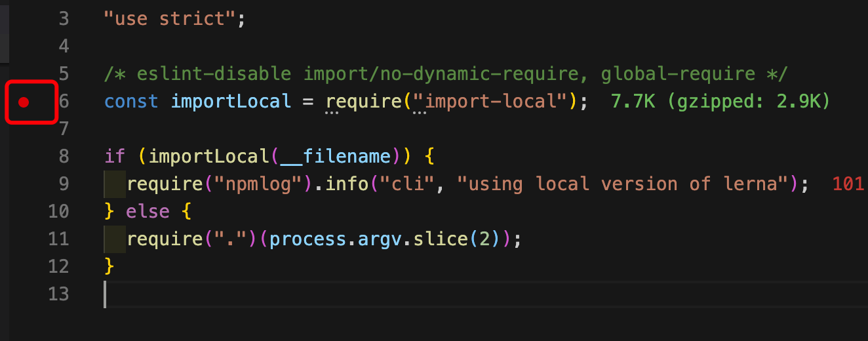Click line number 13 in the gutter
Viewport: 868px width, 341px height.
58,294
